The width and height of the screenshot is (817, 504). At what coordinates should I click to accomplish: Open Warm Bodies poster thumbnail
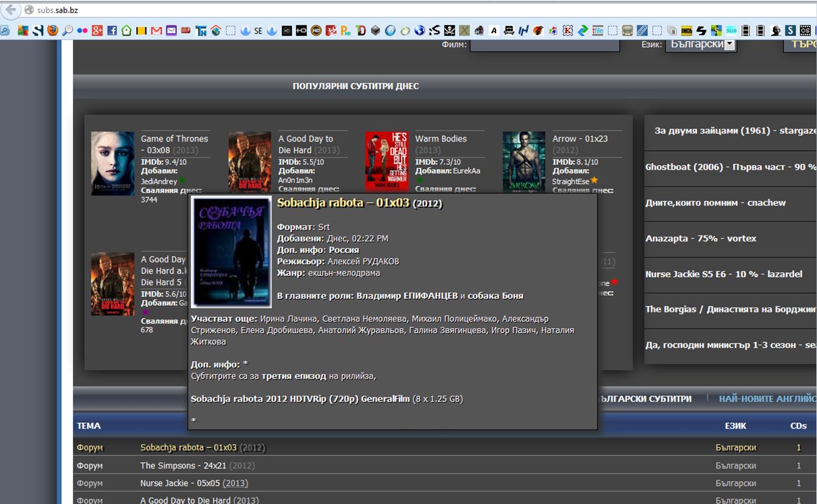pos(387,161)
